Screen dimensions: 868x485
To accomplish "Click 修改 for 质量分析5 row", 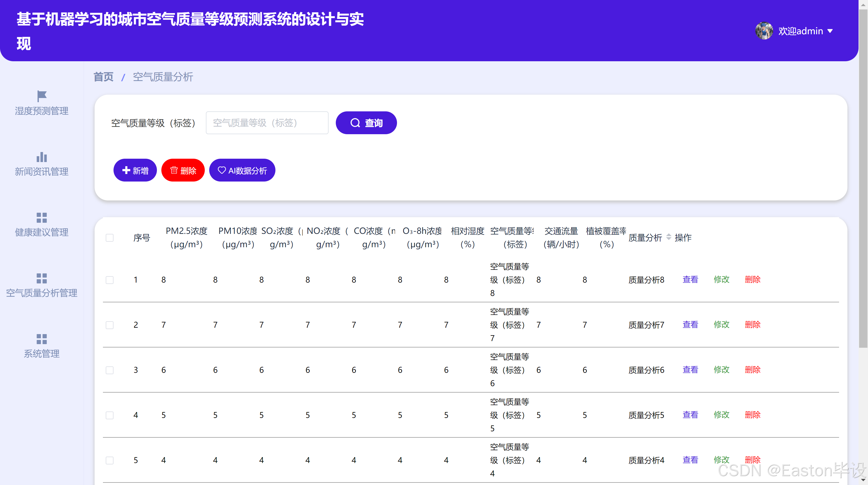I will 721,415.
